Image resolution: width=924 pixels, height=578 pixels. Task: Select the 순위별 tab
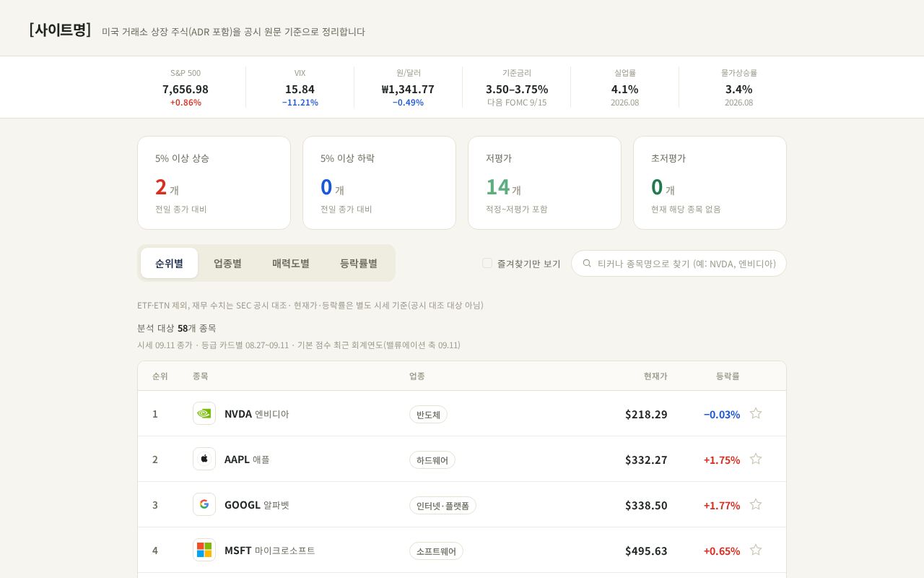tap(169, 263)
